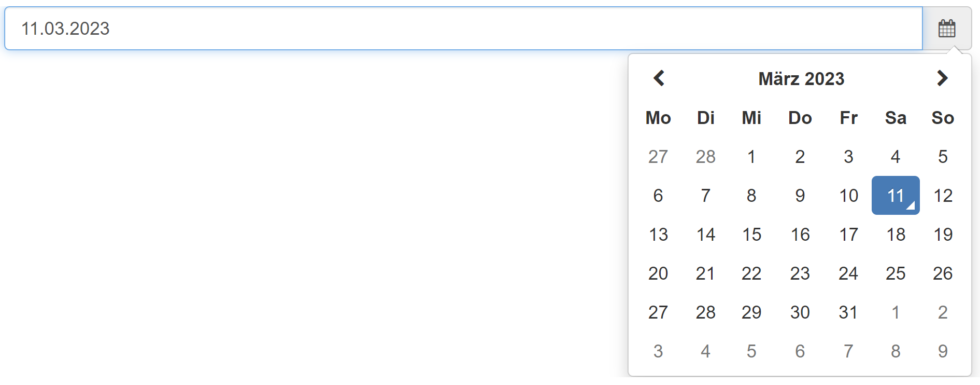
Task: Go to next month arrow
Action: click(x=942, y=78)
